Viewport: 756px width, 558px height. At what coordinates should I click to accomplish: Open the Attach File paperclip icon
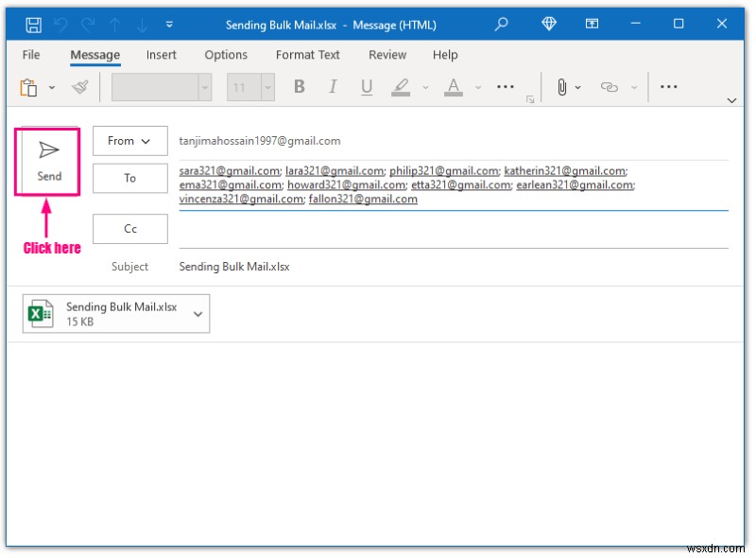563,87
